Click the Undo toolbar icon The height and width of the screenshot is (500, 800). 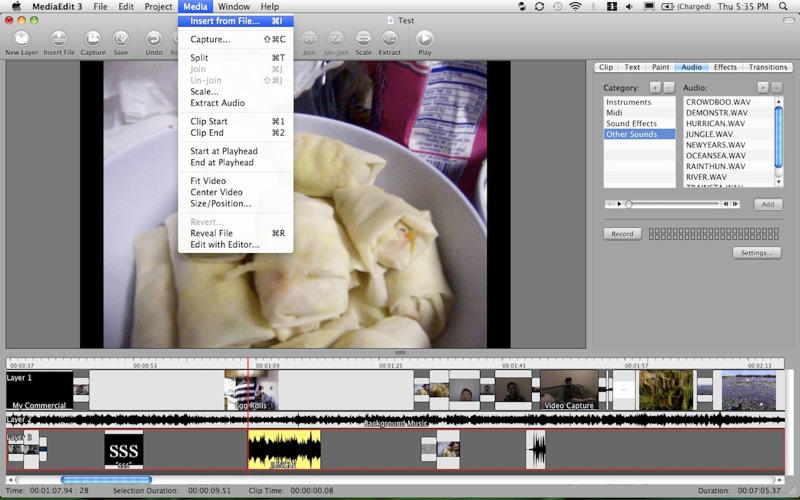[x=154, y=39]
